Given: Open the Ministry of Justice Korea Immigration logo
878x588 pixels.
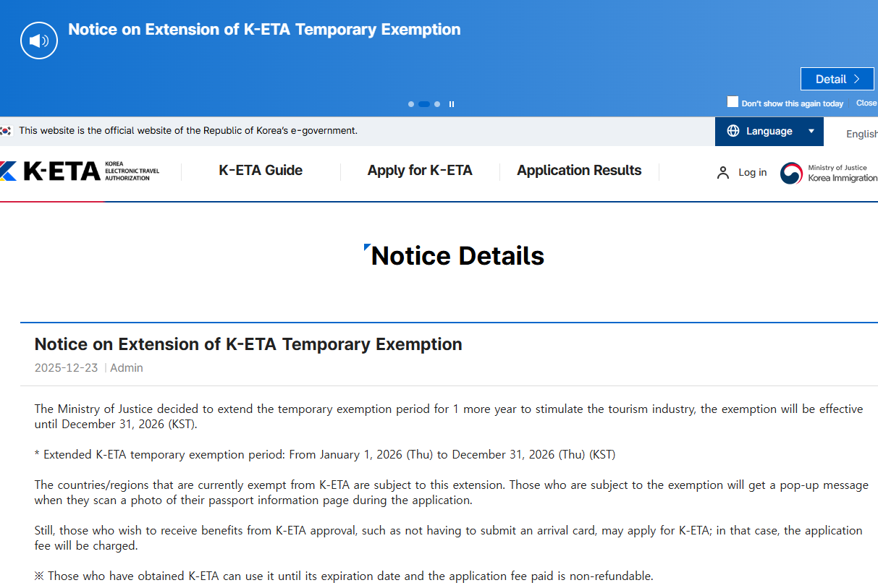Looking at the screenshot, I should [x=829, y=173].
